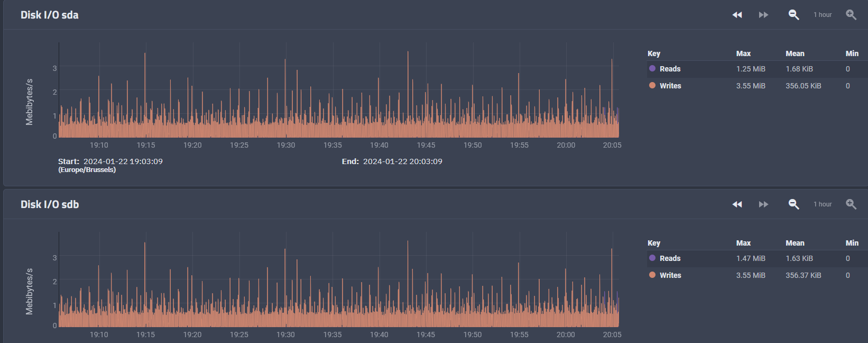Click the Key column header in sda legend
The image size is (868, 343).
tap(654, 53)
